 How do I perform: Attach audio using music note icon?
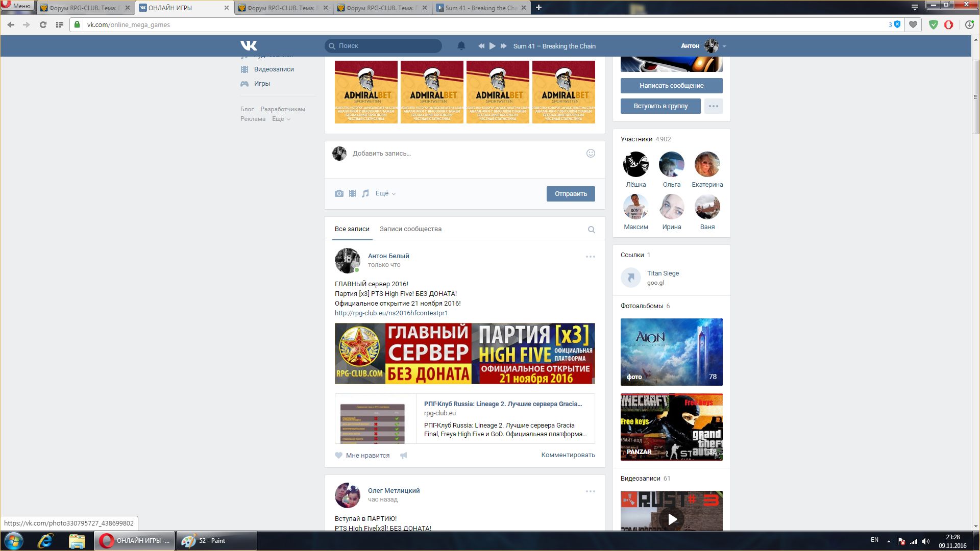coord(365,193)
